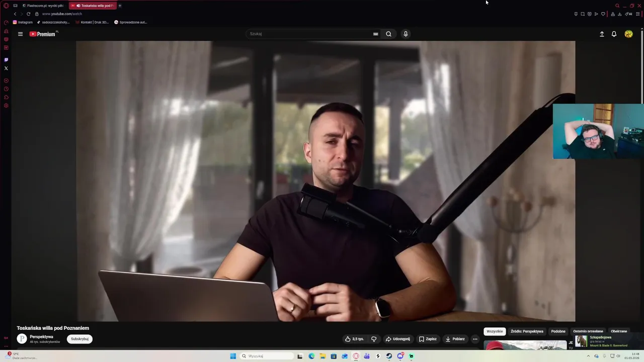This screenshot has width=644, height=362.
Task: Select the Źródło: Perspektywa chip
Action: pos(527,331)
